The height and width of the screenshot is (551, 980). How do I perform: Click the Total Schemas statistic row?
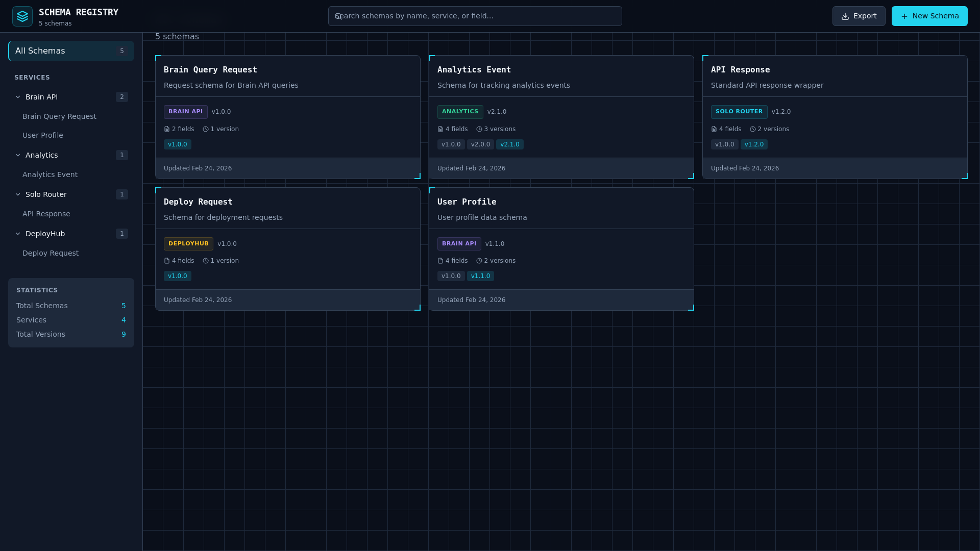(71, 306)
